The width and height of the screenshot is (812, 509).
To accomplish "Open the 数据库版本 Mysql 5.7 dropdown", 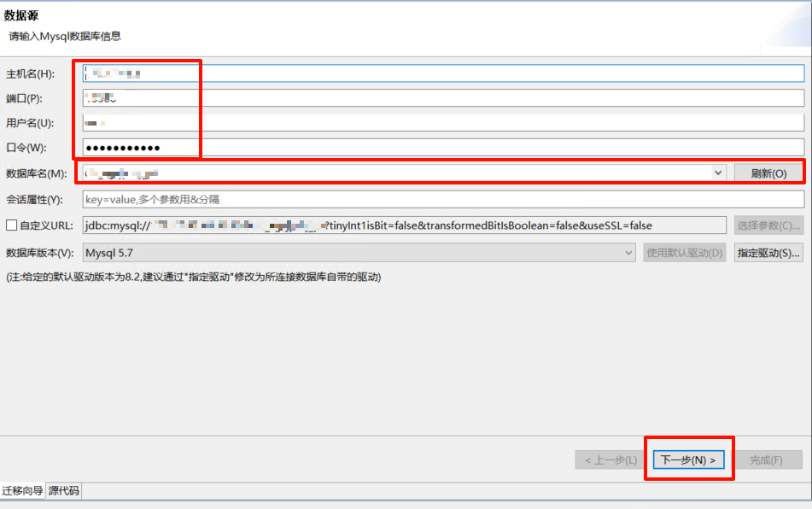I will pos(359,253).
